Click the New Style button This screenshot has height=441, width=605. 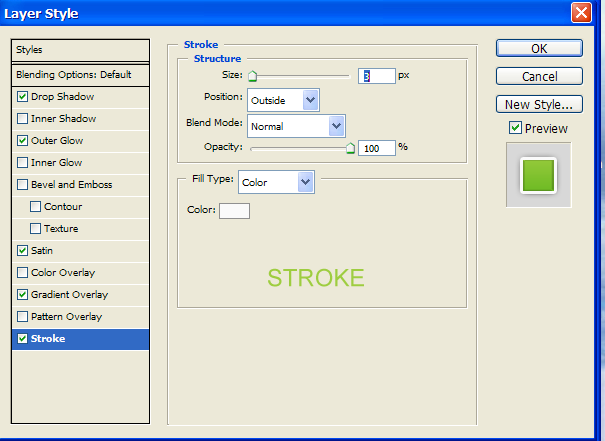[x=539, y=104]
